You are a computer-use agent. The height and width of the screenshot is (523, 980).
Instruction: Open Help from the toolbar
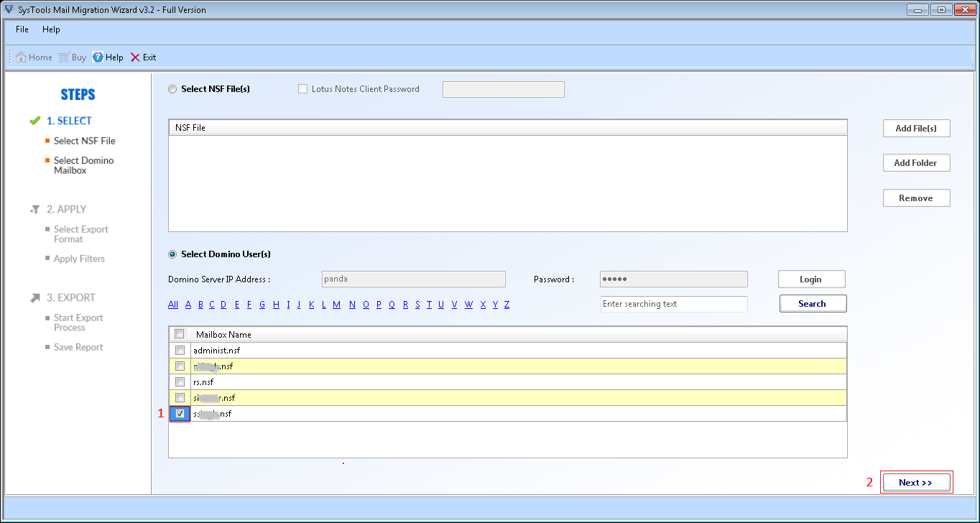pos(108,57)
